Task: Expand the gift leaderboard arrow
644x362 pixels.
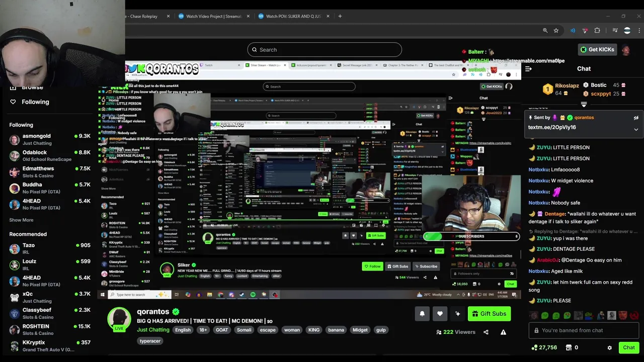Action: point(584,104)
